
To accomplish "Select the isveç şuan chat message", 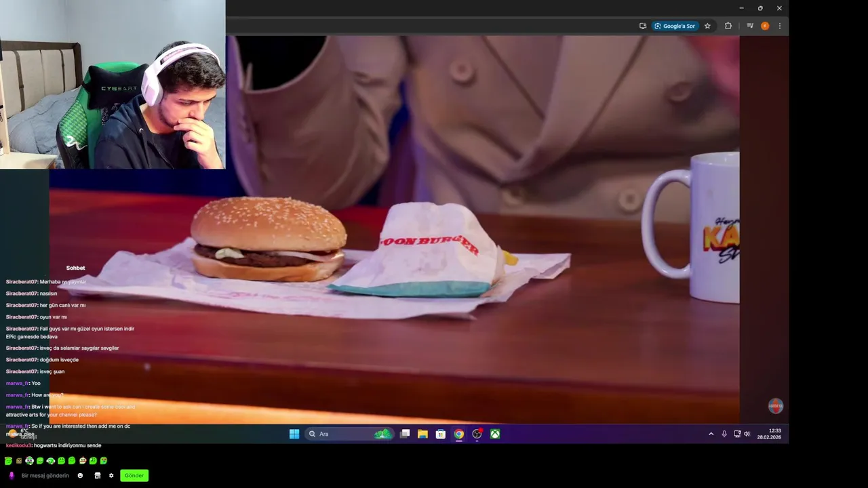I will [35, 371].
